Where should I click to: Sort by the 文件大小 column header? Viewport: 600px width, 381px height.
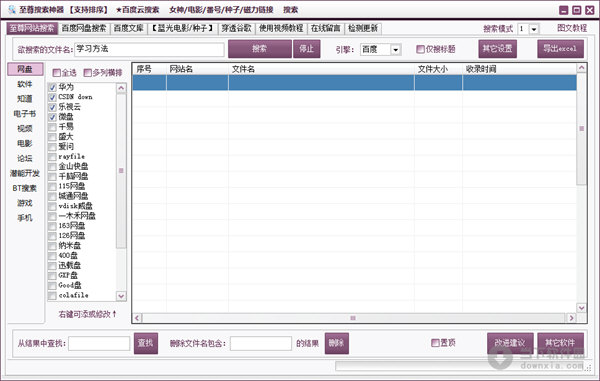439,69
